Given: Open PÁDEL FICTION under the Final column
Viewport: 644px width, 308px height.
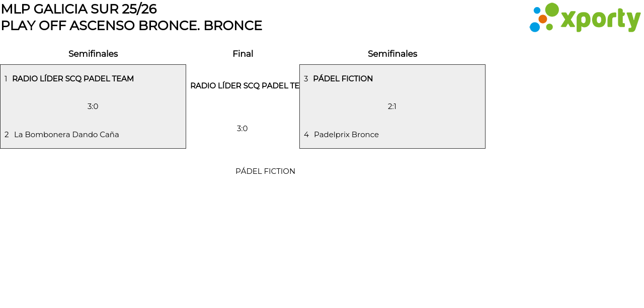Looking at the screenshot, I should point(265,171).
